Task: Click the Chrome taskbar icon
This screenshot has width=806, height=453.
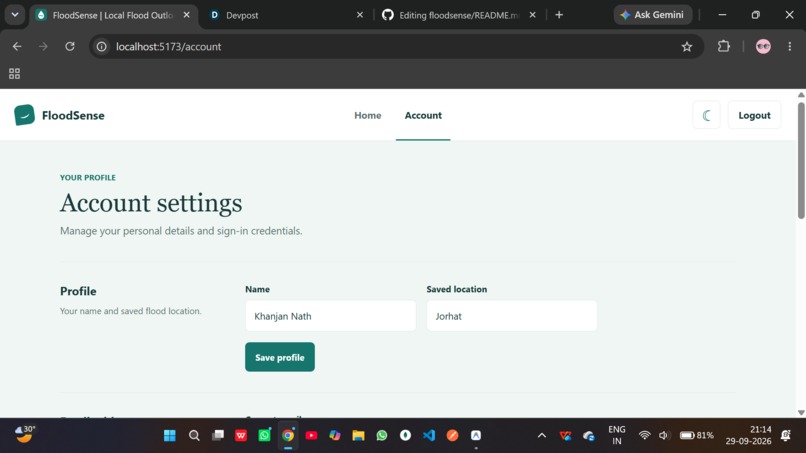Action: [x=288, y=436]
